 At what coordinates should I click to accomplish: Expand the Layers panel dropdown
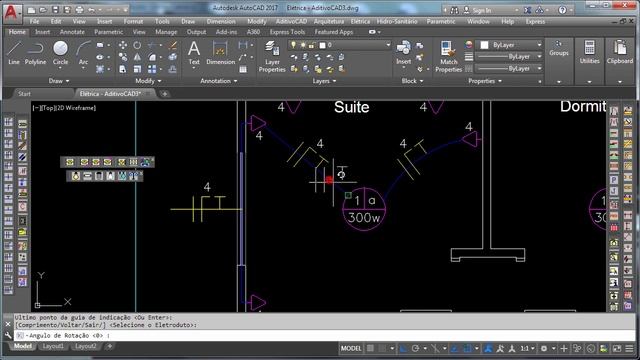pos(324,81)
